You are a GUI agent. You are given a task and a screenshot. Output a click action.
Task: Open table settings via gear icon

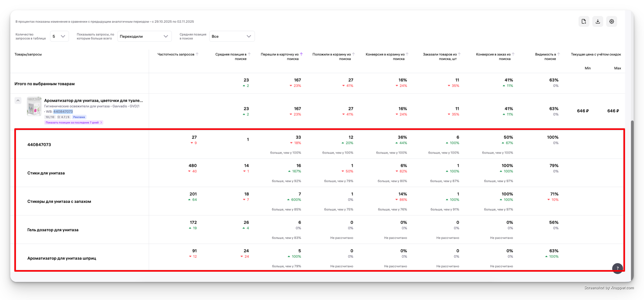(612, 21)
